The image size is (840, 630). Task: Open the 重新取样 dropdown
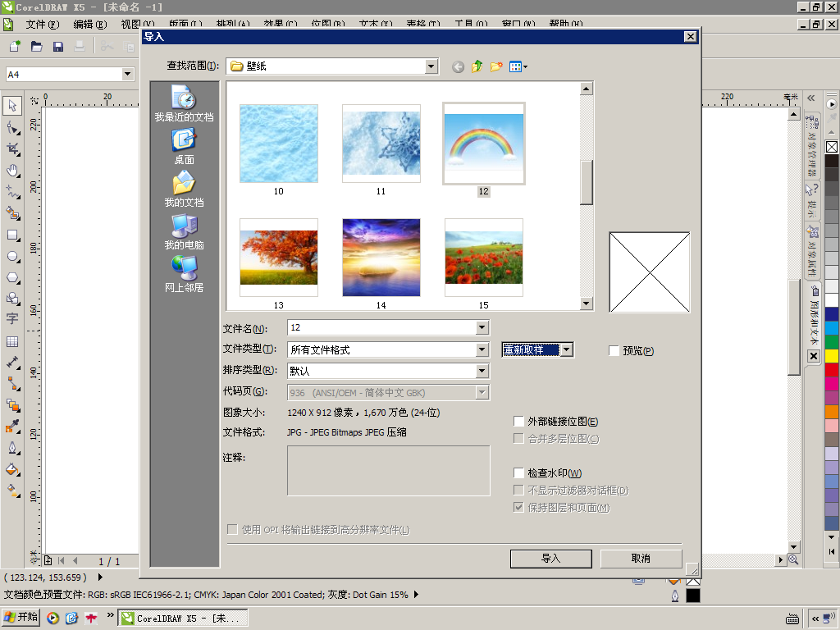(567, 349)
